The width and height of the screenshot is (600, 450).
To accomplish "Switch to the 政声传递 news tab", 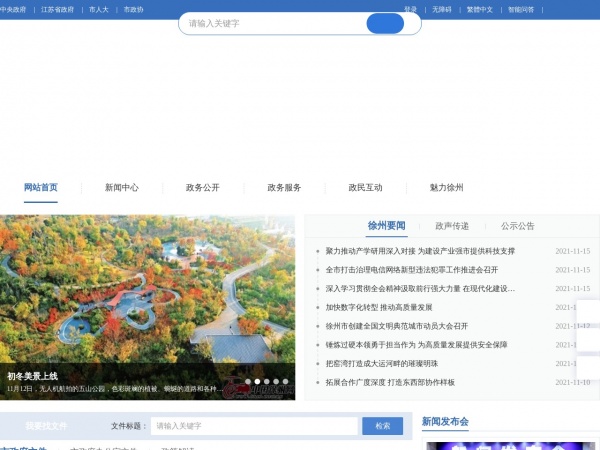I will tap(452, 226).
